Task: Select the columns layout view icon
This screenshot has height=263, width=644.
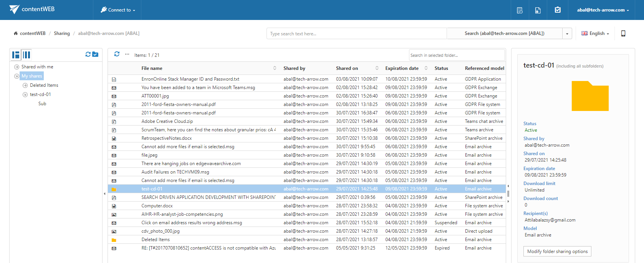Action: click(x=26, y=55)
